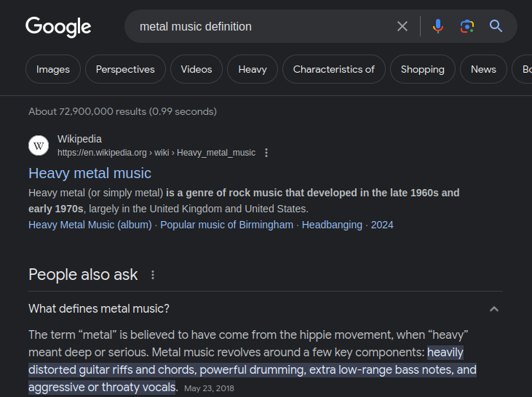Open Google Lens image search icon

coord(467,26)
